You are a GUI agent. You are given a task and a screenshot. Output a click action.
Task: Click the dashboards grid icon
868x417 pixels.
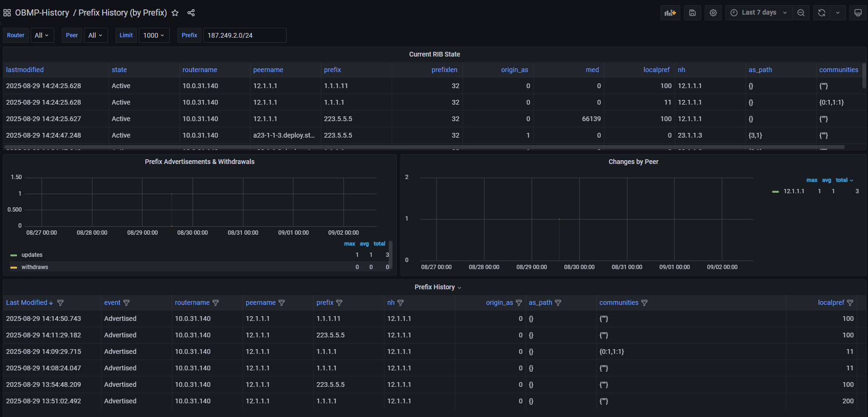7,13
